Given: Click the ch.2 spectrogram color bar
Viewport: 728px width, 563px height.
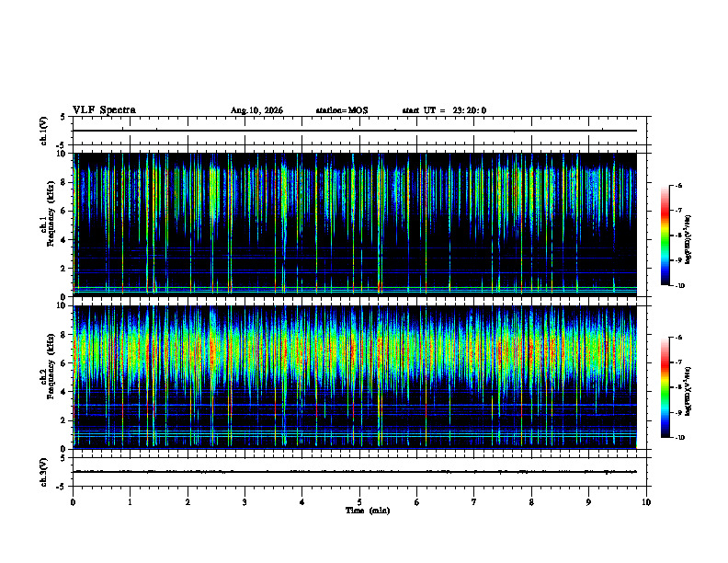Looking at the screenshot, I should (665, 387).
